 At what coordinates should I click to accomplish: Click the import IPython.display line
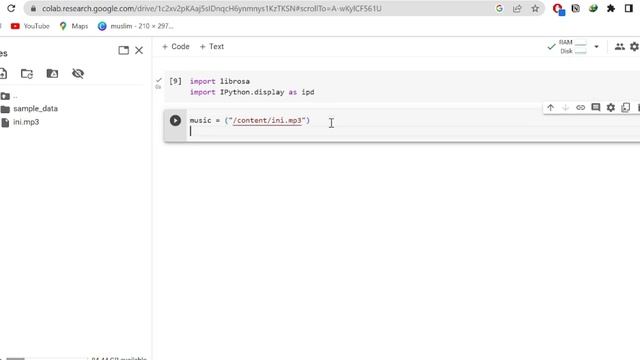tap(252, 92)
